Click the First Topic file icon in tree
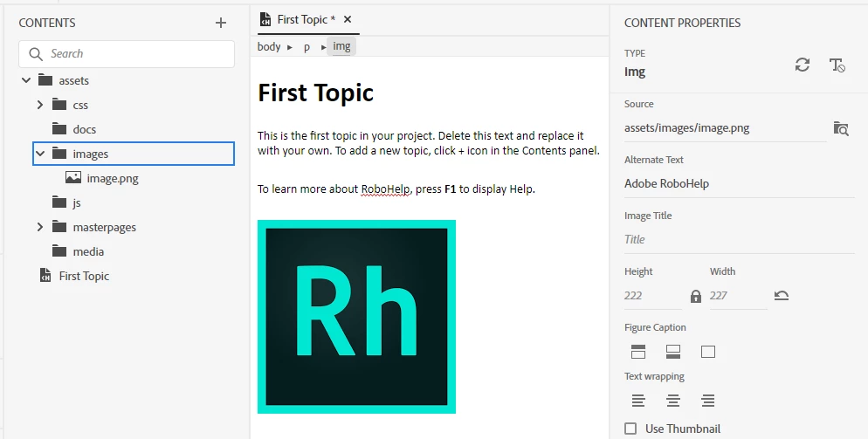The width and height of the screenshot is (868, 439). pyautogui.click(x=45, y=275)
